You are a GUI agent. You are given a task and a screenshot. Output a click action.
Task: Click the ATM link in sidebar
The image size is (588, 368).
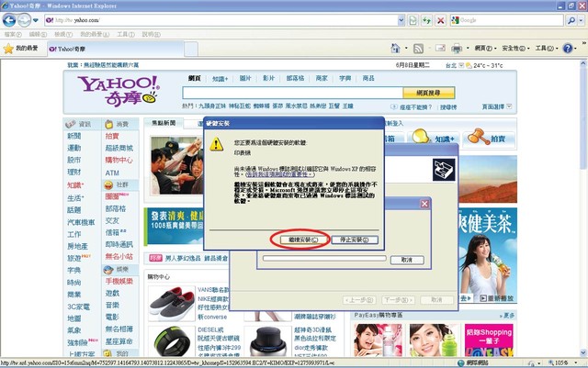112,173
